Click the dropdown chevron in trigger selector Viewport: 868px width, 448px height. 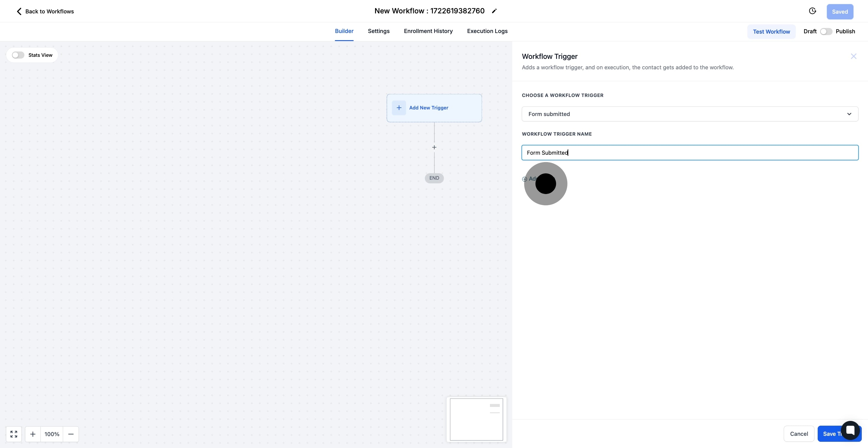coord(849,114)
